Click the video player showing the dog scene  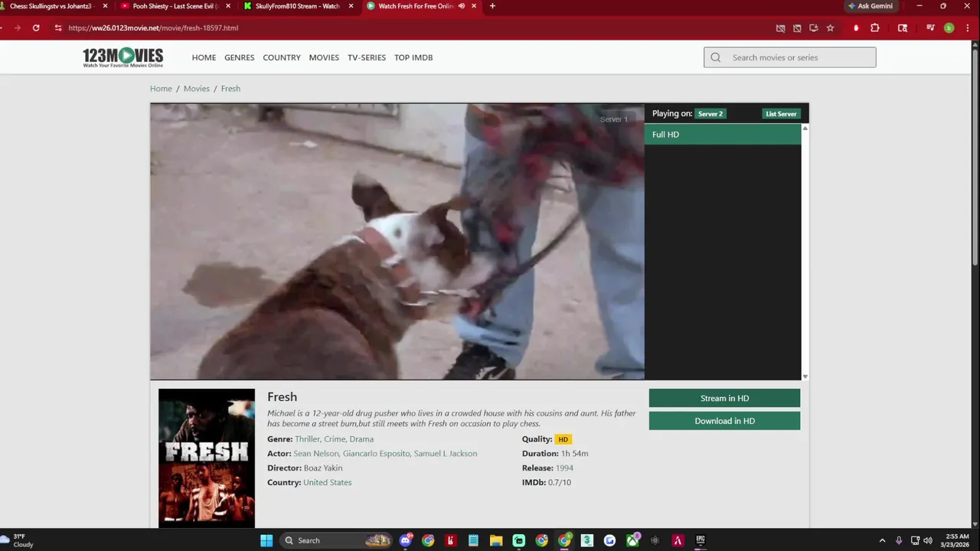[x=397, y=242]
